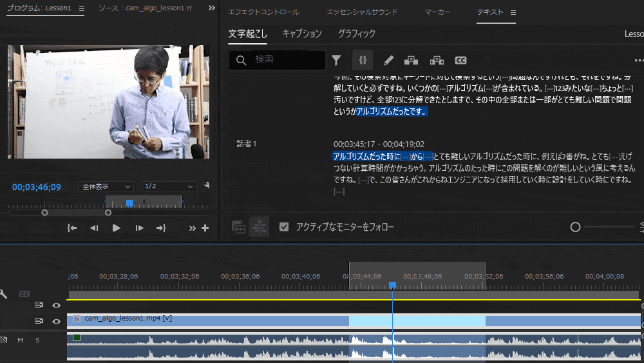
Task: Click the monitor zoom scrollbar left handle
Action: click(45, 213)
